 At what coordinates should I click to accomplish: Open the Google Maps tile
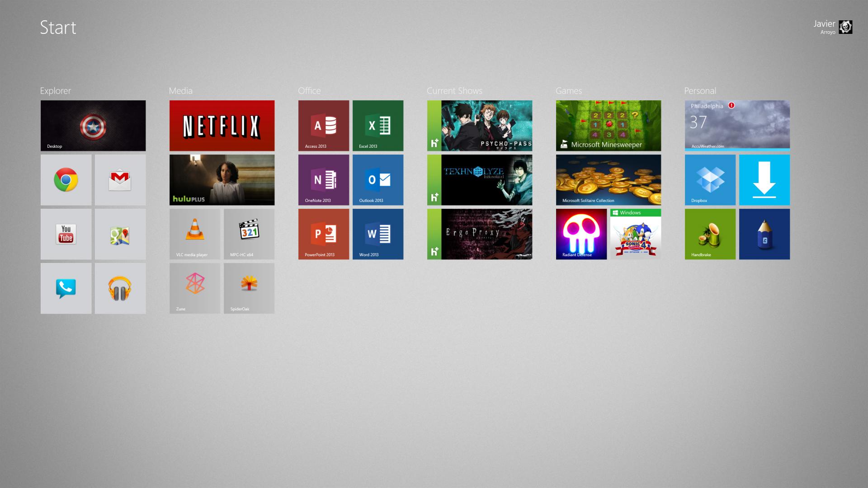coord(120,234)
